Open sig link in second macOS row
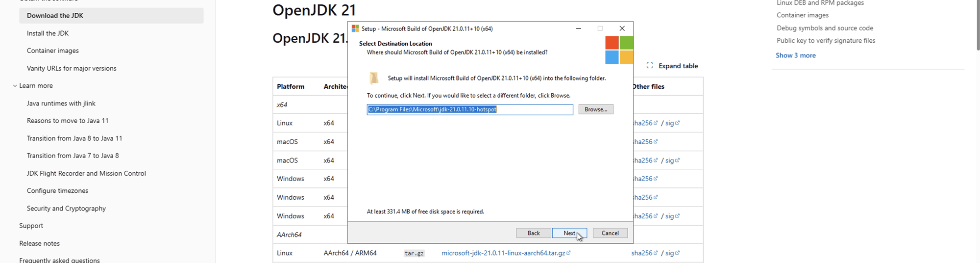The width and height of the screenshot is (980, 263). click(672, 160)
